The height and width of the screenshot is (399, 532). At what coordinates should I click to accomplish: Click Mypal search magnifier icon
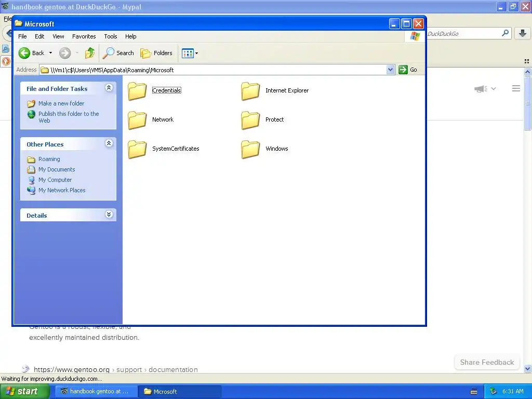pyautogui.click(x=505, y=33)
